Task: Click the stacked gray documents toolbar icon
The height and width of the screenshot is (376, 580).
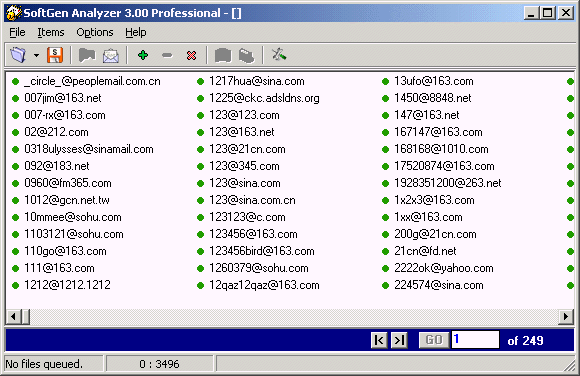Action: coord(246,56)
